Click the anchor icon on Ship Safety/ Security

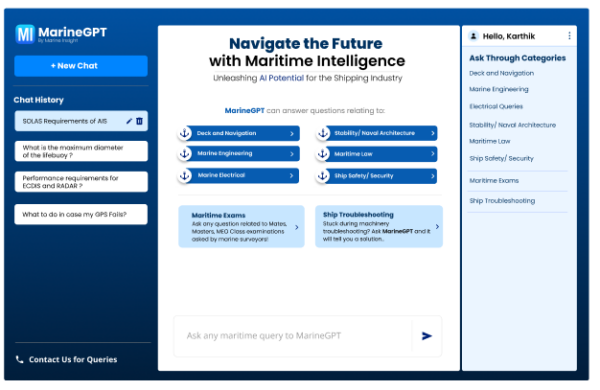[323, 176]
